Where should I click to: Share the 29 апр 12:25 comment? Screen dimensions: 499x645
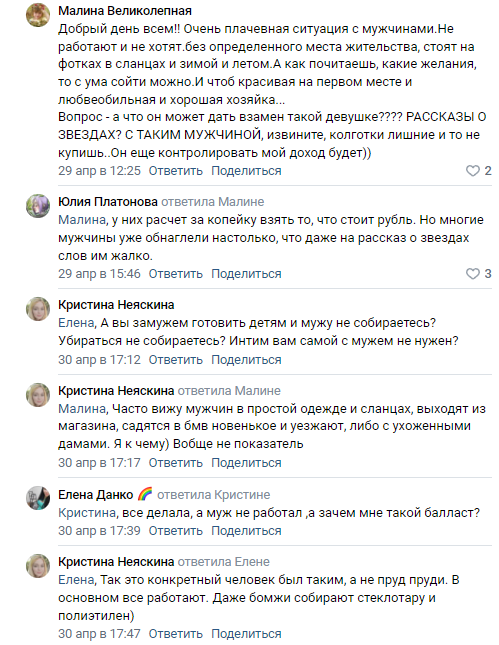click(x=246, y=171)
